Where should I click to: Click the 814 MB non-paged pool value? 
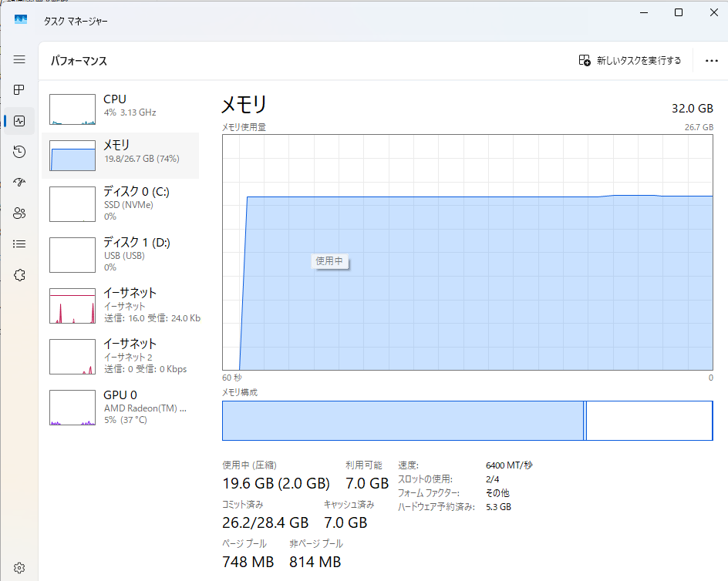tap(315, 562)
